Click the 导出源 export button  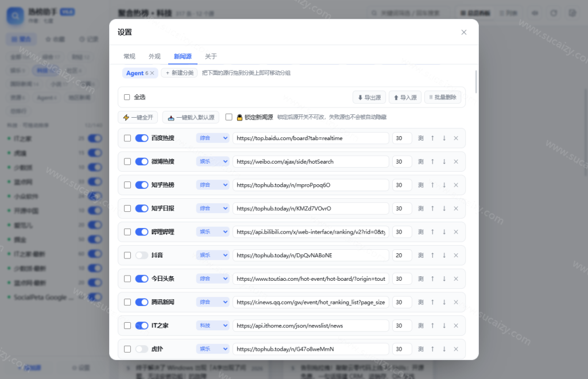coord(369,98)
